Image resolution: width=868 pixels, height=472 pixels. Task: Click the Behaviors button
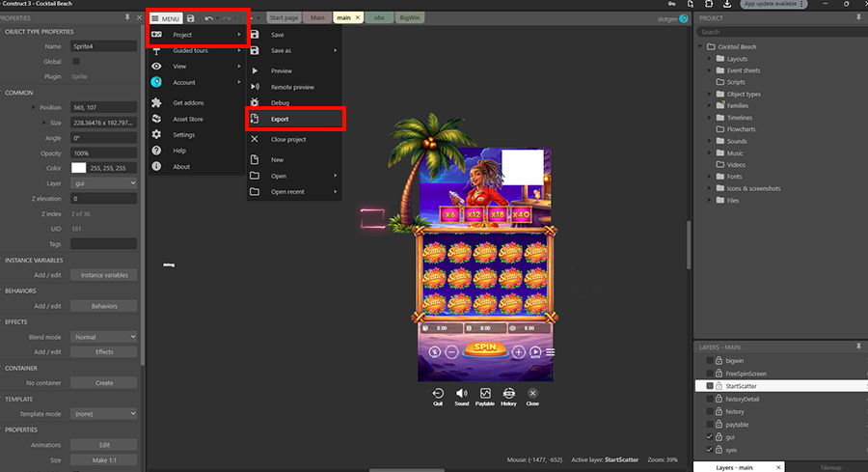coord(103,306)
